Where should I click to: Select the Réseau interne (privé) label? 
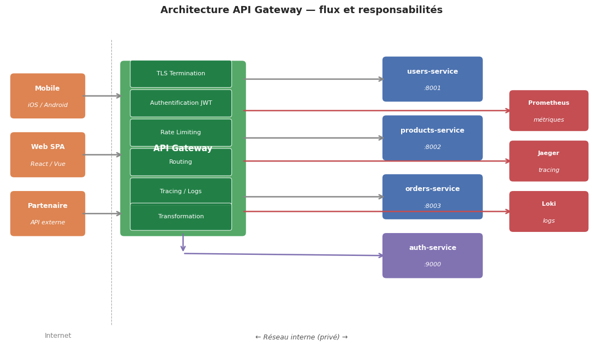click(301, 337)
